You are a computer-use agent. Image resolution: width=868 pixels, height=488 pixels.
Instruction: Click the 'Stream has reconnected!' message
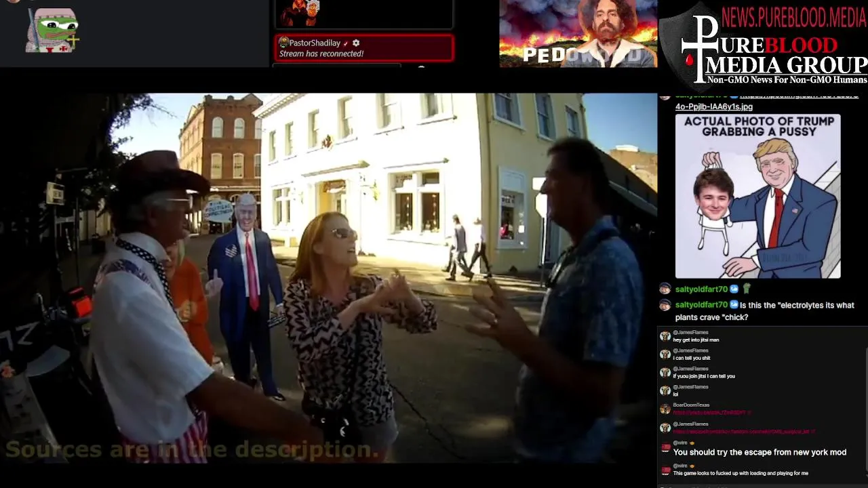click(x=321, y=54)
